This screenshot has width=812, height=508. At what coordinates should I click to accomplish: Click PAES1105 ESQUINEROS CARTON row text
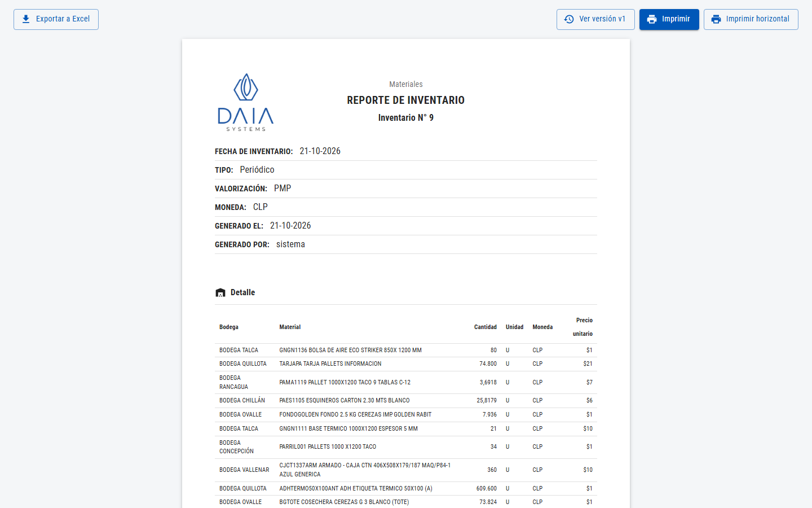pos(345,400)
